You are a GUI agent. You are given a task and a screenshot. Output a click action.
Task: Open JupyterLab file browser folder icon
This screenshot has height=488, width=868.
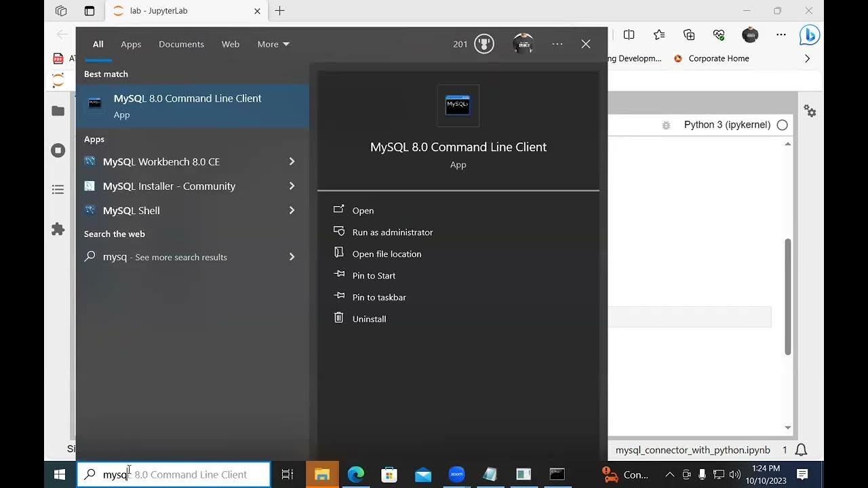(58, 110)
